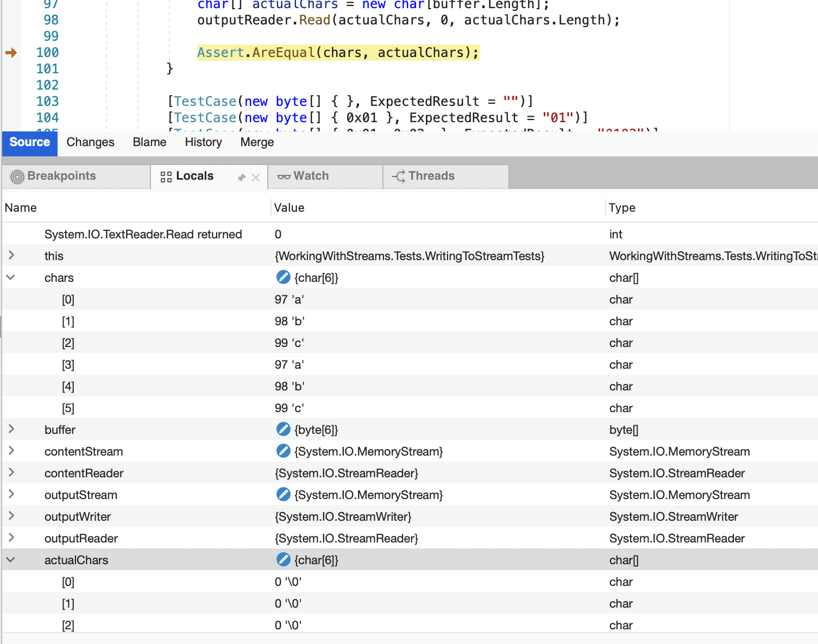
Task: Click the blue pencil icon next to chars value
Action: coord(283,277)
